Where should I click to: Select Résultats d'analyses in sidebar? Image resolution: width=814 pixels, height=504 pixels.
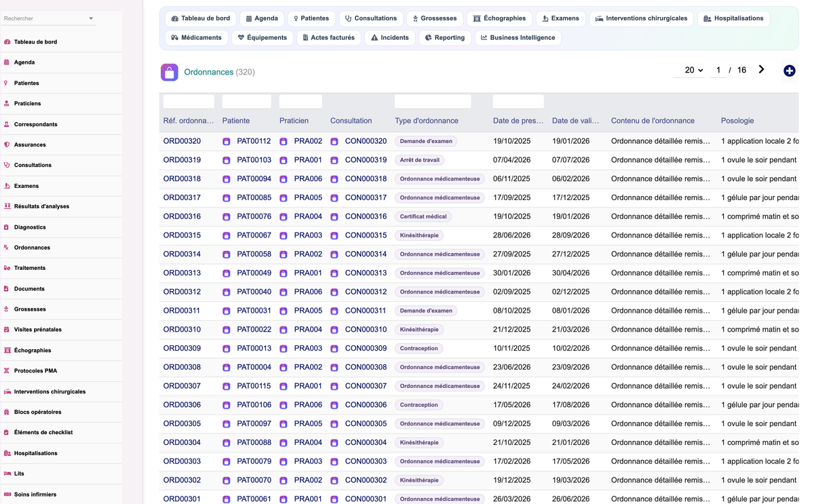(61, 206)
